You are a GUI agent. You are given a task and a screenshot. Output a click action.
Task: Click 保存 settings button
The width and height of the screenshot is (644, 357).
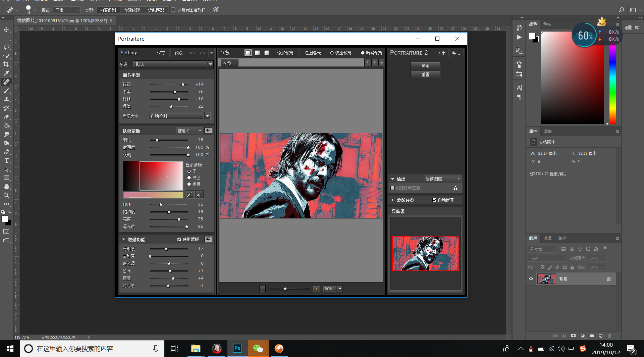pos(161,53)
